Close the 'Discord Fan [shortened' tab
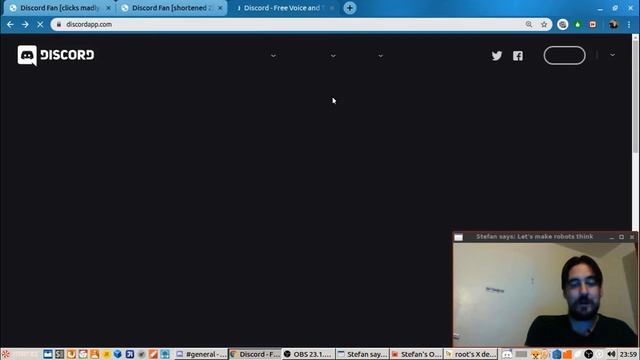The width and height of the screenshot is (640, 360). (x=220, y=8)
